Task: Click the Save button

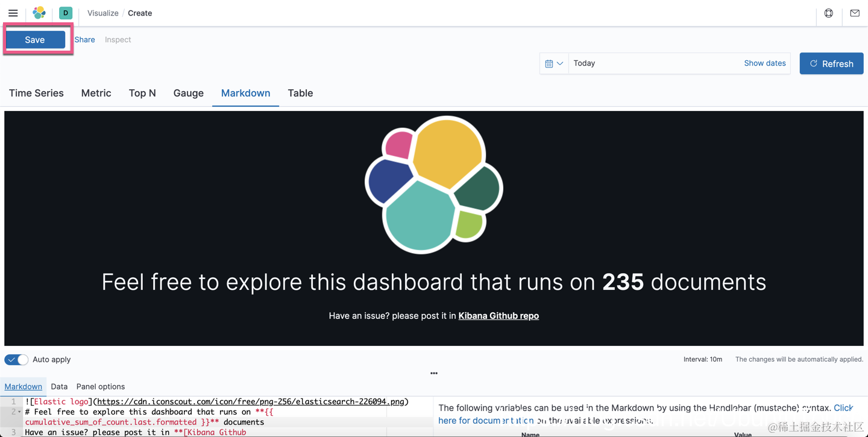Action: point(35,40)
